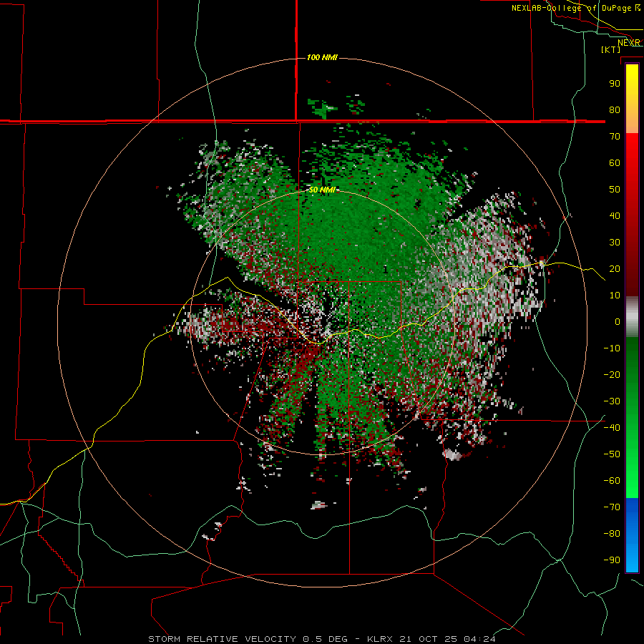Click the 04:24 timestamp
Viewport: 644px width, 644px height.
(x=479, y=639)
